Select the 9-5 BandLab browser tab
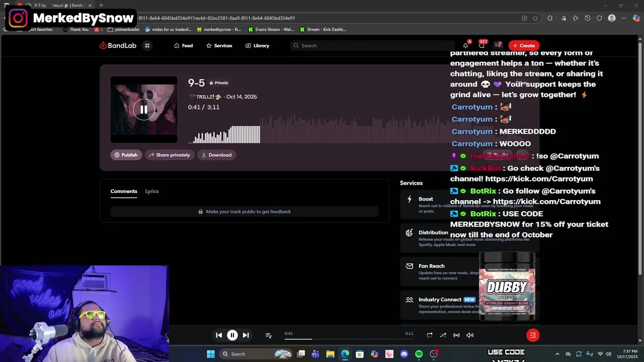This screenshot has width=644, height=362. [x=60, y=5]
